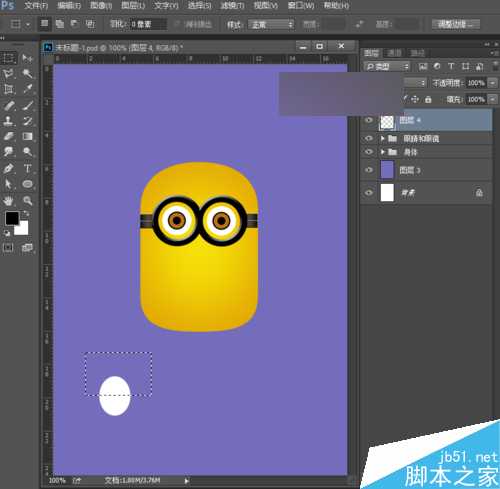Open the File menu
This screenshot has width=500, height=489.
(x=36, y=6)
